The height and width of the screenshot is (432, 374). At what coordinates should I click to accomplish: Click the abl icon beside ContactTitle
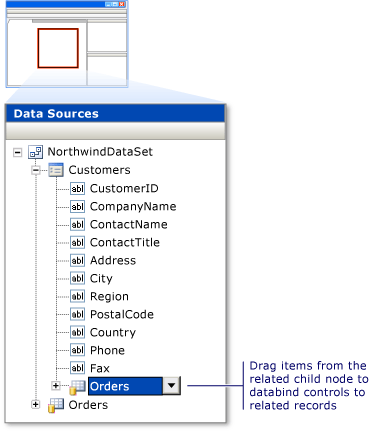(77, 243)
